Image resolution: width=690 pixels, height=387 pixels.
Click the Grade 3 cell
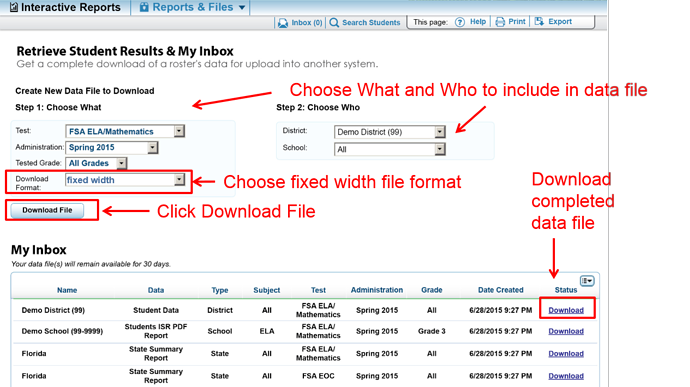click(x=432, y=332)
